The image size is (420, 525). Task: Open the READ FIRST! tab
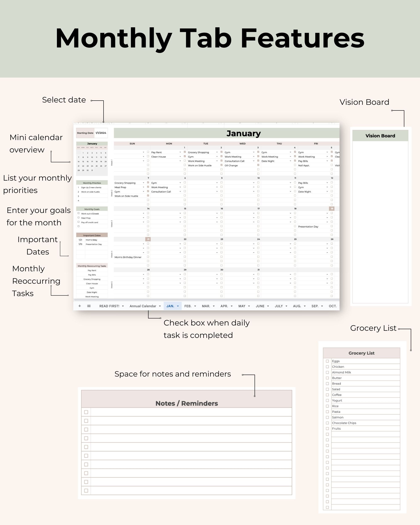[110, 306]
